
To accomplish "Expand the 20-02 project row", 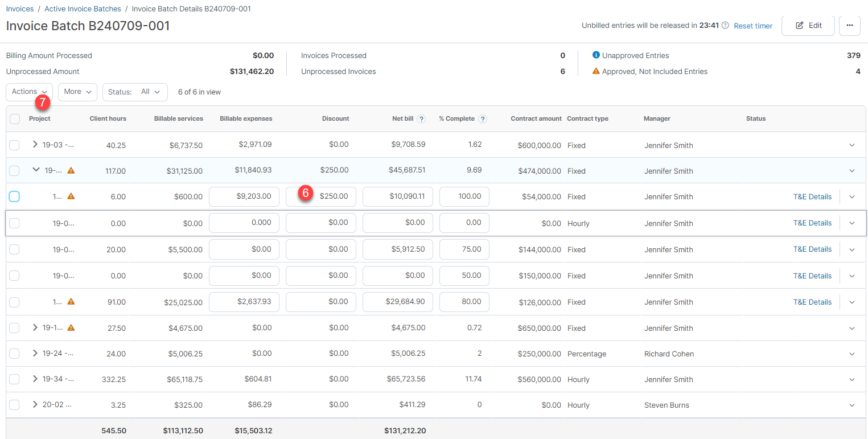I will click(x=35, y=404).
